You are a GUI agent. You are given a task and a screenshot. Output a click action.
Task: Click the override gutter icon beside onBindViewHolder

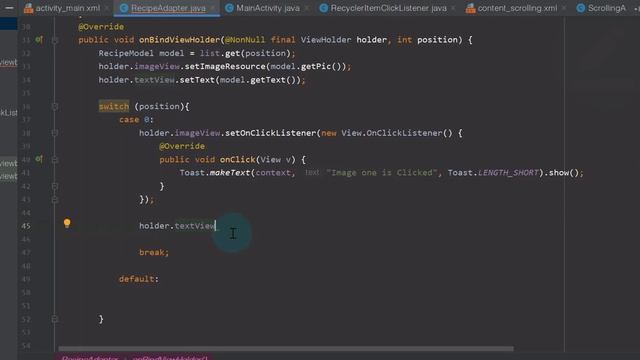click(39, 40)
